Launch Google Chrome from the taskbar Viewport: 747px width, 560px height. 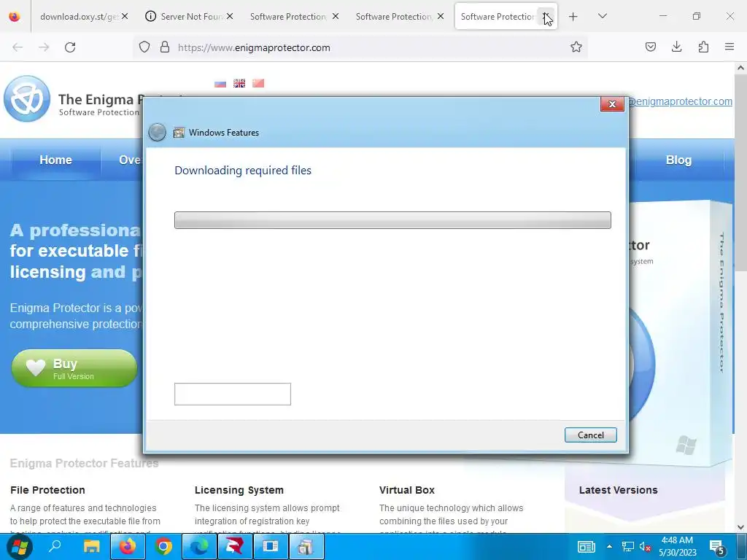click(163, 546)
